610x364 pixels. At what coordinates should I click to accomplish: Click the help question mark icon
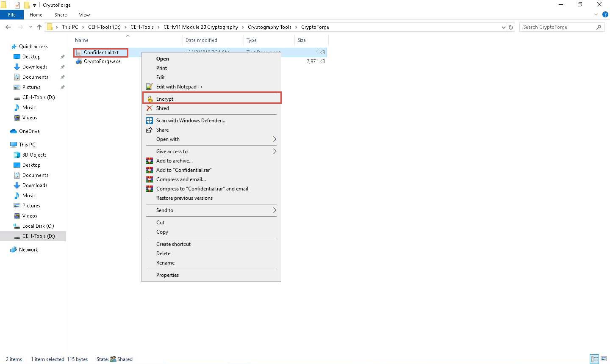click(x=605, y=14)
